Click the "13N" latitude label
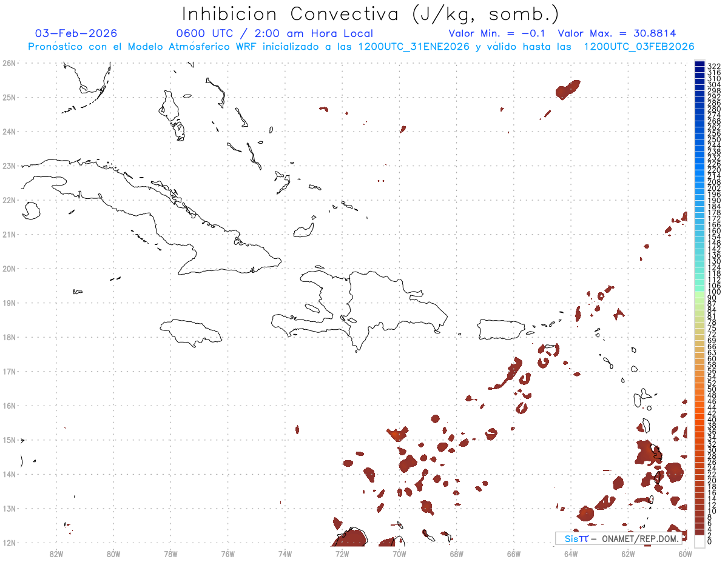728x562 pixels. click(8, 509)
